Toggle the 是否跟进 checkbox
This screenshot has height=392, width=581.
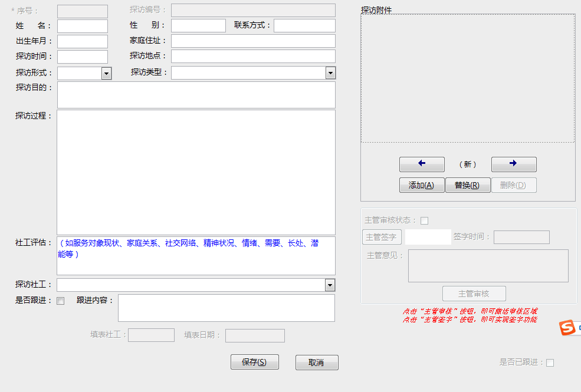coord(60,301)
